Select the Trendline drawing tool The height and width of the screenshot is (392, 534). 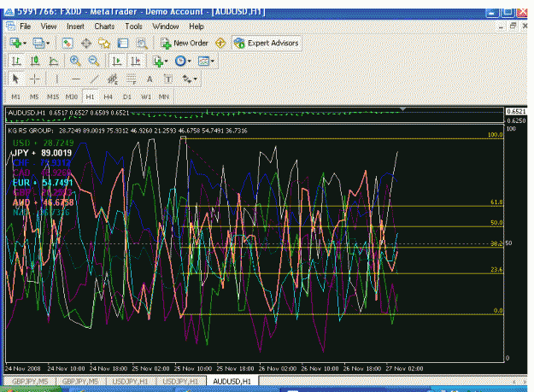coord(94,79)
